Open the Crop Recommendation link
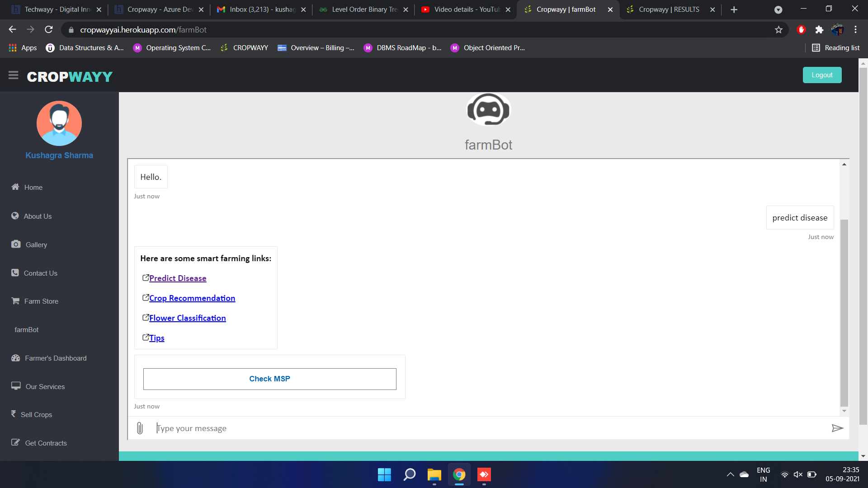 pyautogui.click(x=192, y=298)
